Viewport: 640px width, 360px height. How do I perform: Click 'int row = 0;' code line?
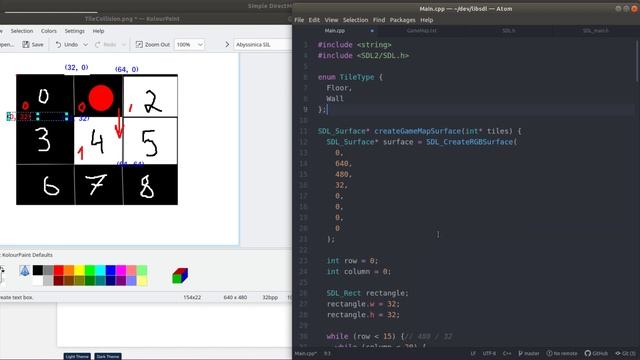[x=352, y=261]
